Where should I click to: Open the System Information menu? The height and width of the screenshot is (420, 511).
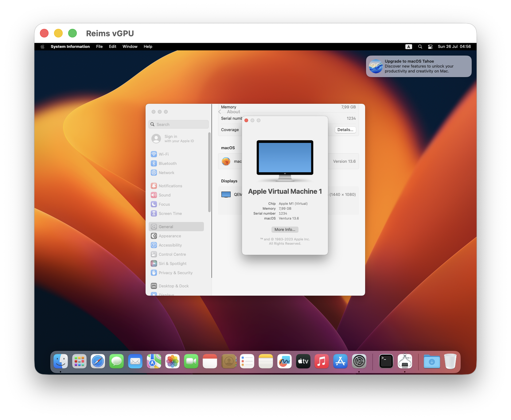pos(70,46)
